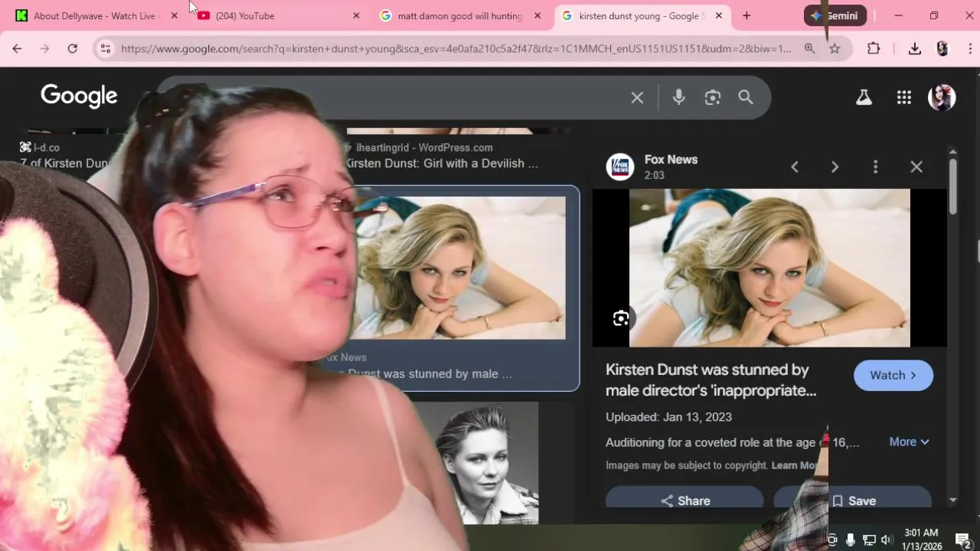Viewport: 980px width, 551px height.
Task: Open Chrome downloads
Action: click(x=914, y=49)
